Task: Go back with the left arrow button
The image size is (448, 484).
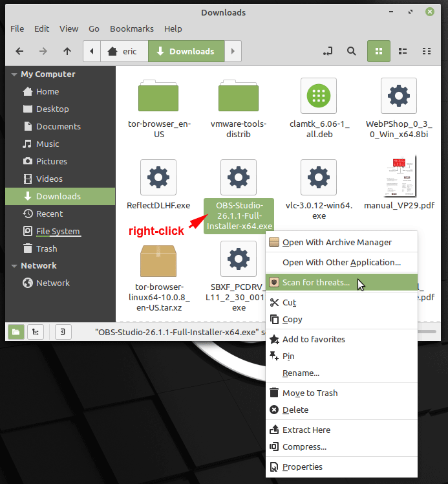Action: [20, 51]
